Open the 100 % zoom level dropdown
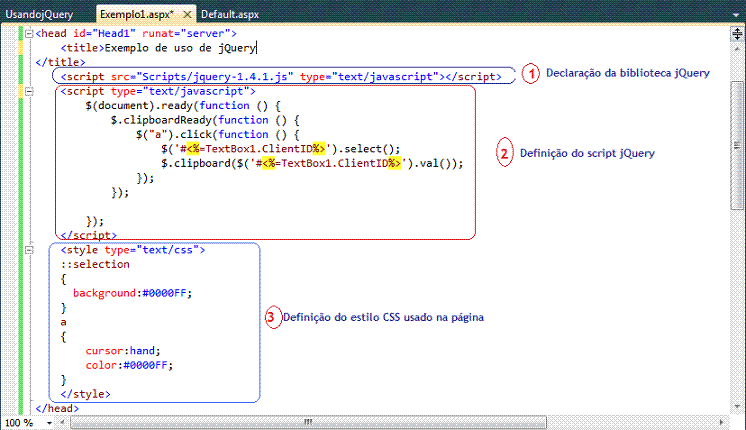The height and width of the screenshot is (430, 746). [49, 423]
